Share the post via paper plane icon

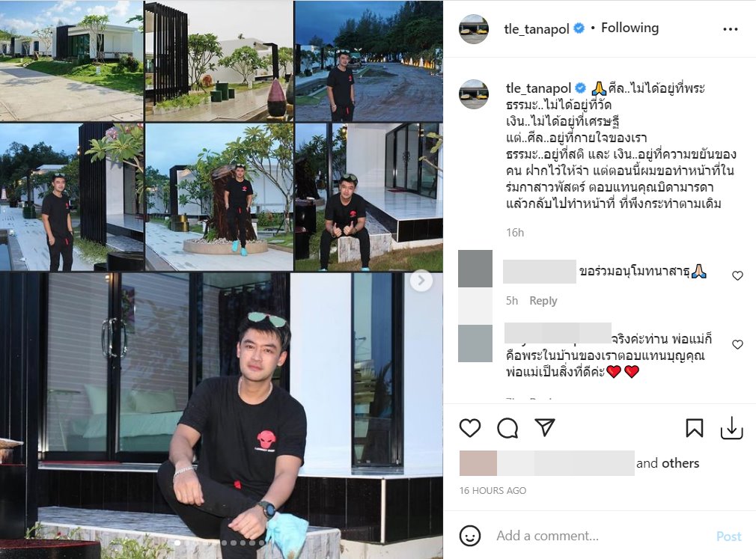(545, 427)
